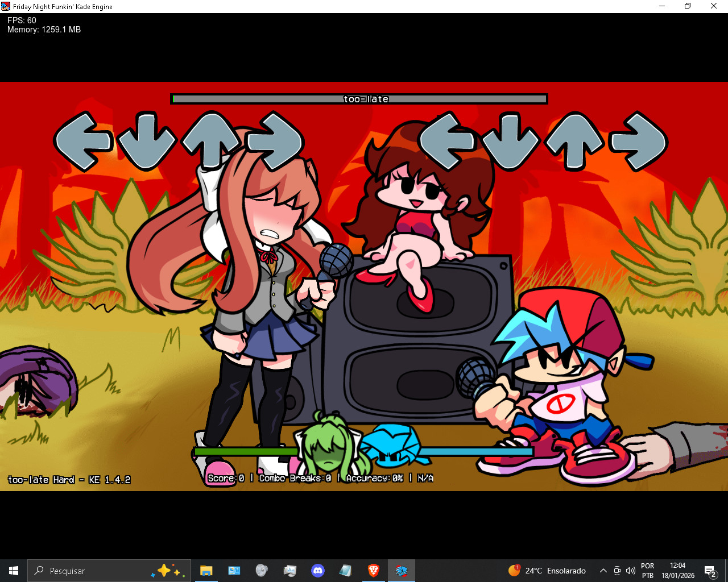Click the green opponent side of health bar
728x582 pixels.
(246, 451)
